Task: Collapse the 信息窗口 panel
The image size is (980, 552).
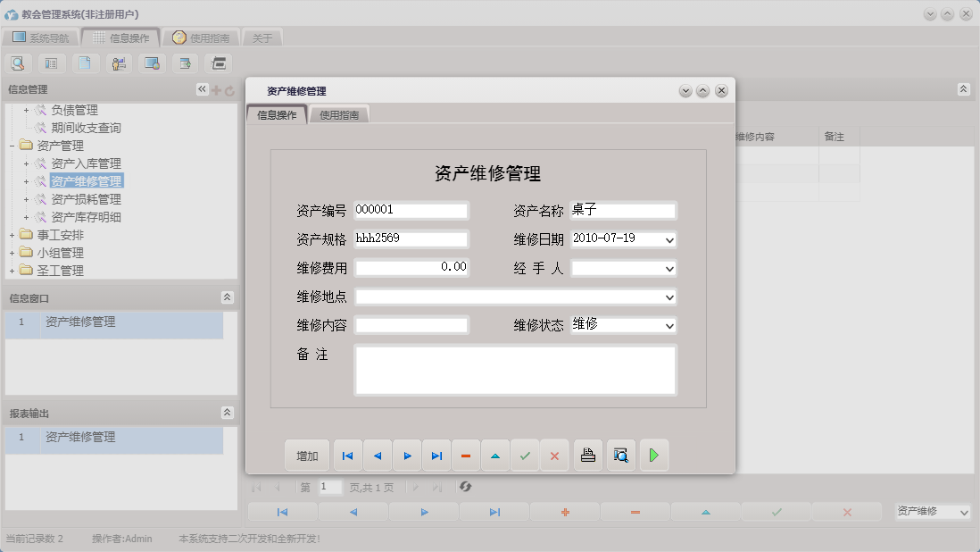Action: (x=228, y=297)
